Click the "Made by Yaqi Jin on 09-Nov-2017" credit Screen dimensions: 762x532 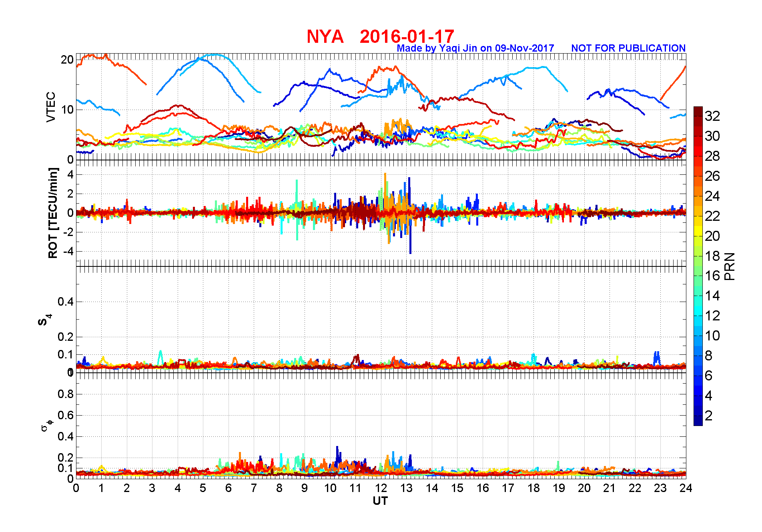(x=475, y=48)
